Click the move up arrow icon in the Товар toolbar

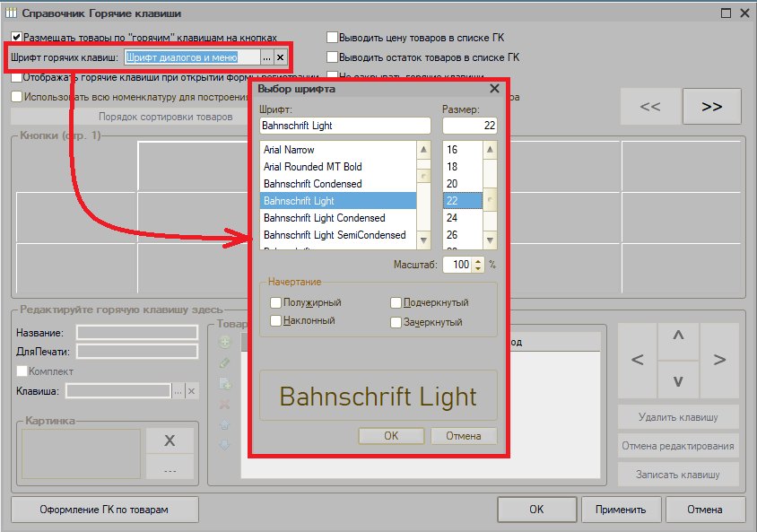click(224, 425)
